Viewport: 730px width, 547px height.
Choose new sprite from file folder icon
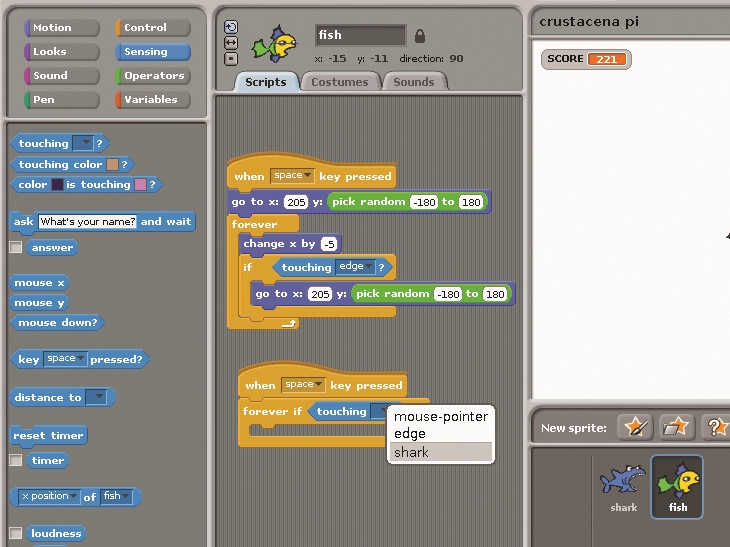tap(676, 426)
